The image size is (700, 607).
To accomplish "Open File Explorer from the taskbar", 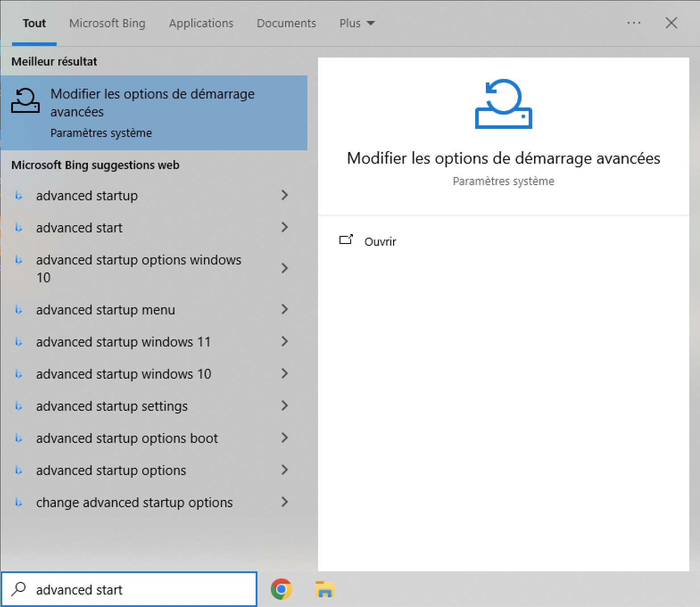I will pos(325,589).
